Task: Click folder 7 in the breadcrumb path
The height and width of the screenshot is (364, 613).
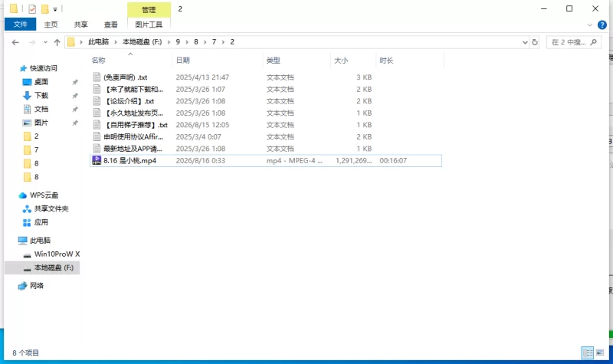Action: (214, 42)
